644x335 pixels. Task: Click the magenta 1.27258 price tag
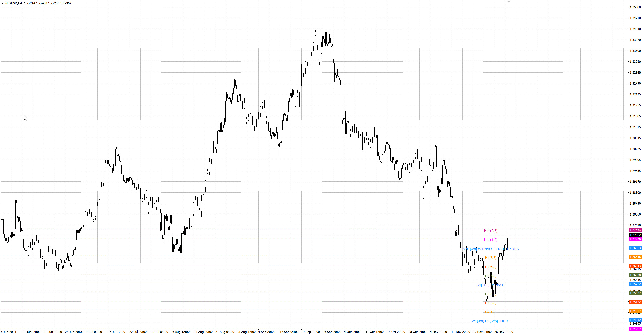[x=635, y=239]
